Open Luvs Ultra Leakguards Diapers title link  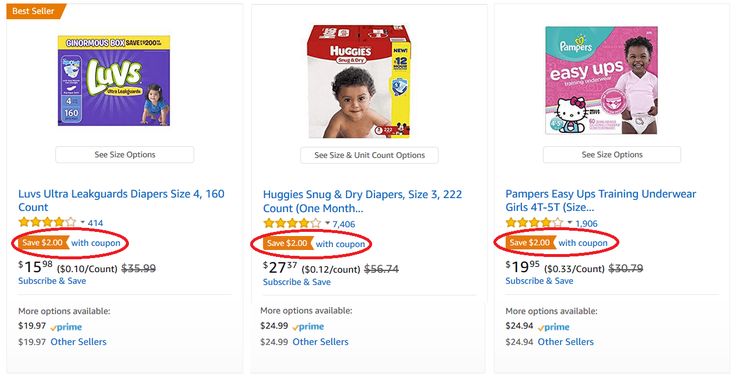point(121,200)
